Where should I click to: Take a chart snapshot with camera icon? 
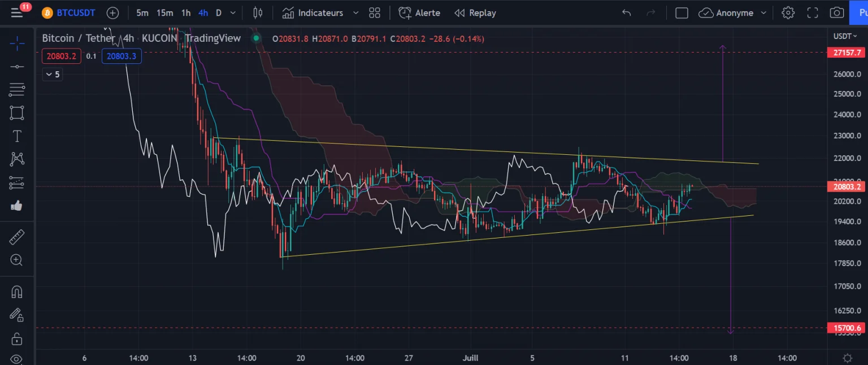coord(837,12)
